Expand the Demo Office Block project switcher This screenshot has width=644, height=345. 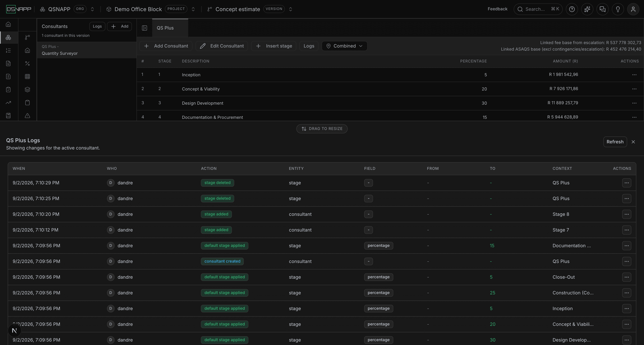click(193, 9)
